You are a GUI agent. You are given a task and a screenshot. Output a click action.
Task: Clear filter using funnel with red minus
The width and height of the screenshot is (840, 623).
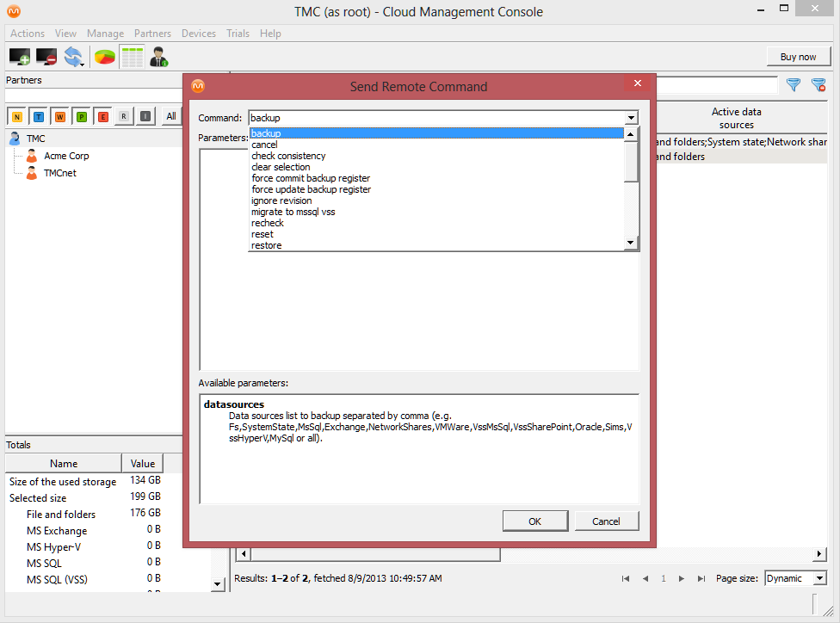(x=818, y=85)
